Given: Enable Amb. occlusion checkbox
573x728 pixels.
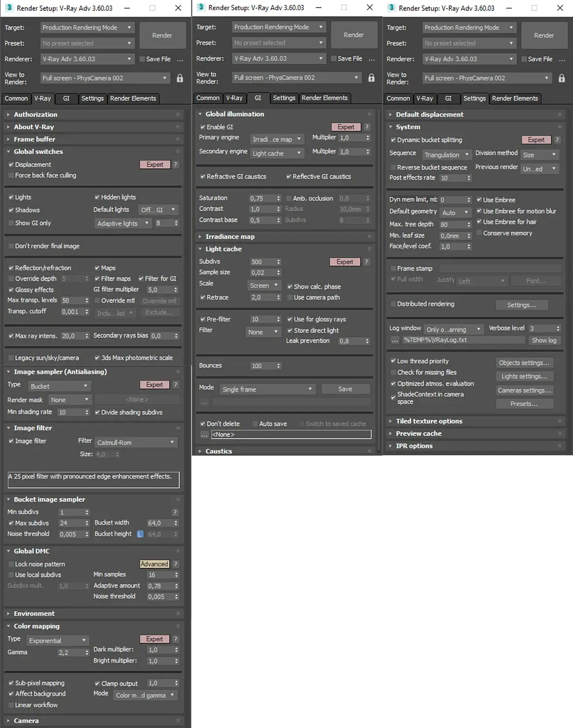Looking at the screenshot, I should pyautogui.click(x=289, y=199).
